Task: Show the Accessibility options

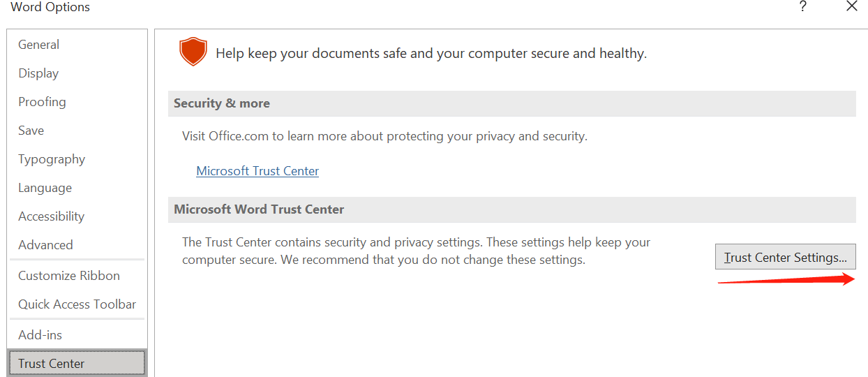Action: pos(51,216)
